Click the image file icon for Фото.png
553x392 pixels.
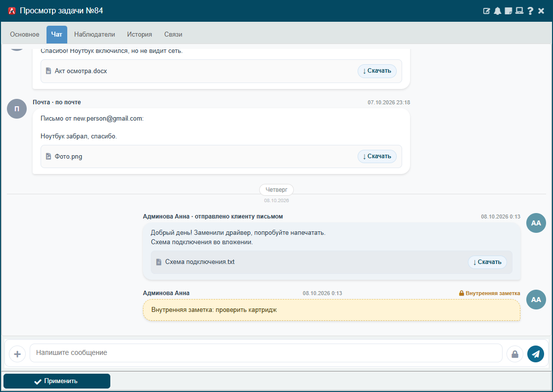click(x=48, y=156)
